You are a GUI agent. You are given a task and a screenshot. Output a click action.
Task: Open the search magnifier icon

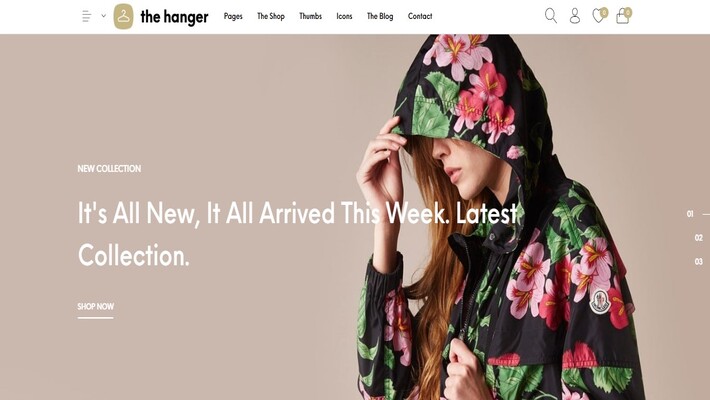click(x=551, y=16)
